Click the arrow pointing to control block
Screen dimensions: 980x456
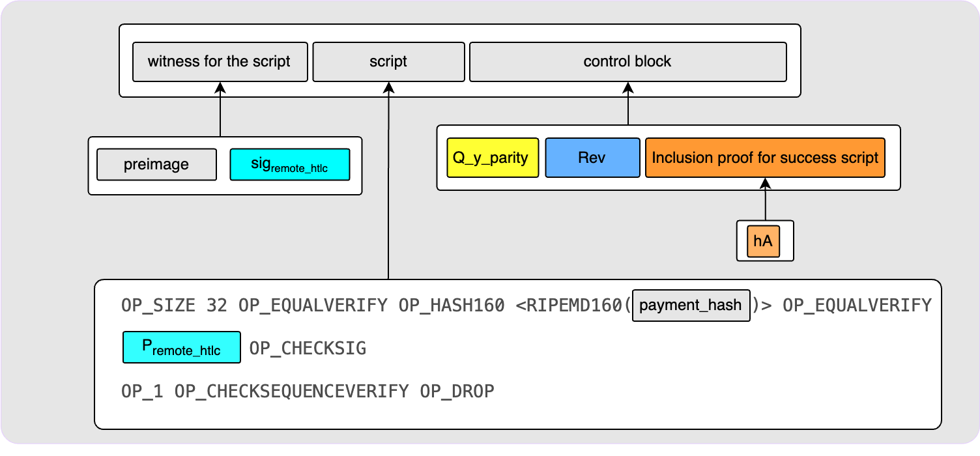point(627,104)
